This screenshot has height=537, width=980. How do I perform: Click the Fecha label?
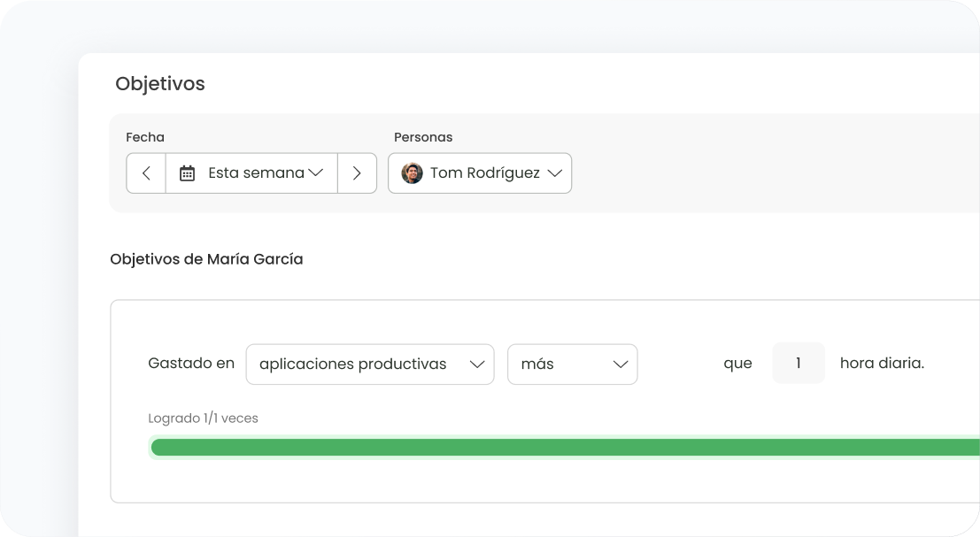click(x=145, y=137)
